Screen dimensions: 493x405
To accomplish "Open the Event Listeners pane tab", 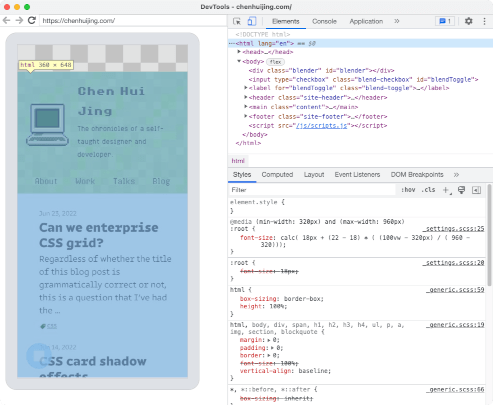I will pyautogui.click(x=357, y=175).
